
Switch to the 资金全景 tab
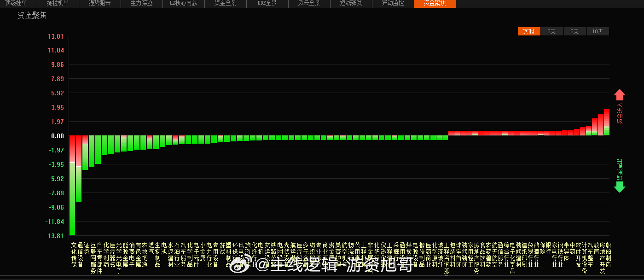(x=225, y=4)
